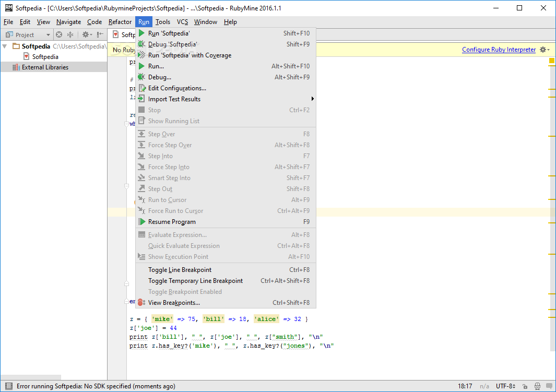The image size is (556, 392).
Task: Open the gear next to Configure Ruby Interpreter
Action: point(545,50)
